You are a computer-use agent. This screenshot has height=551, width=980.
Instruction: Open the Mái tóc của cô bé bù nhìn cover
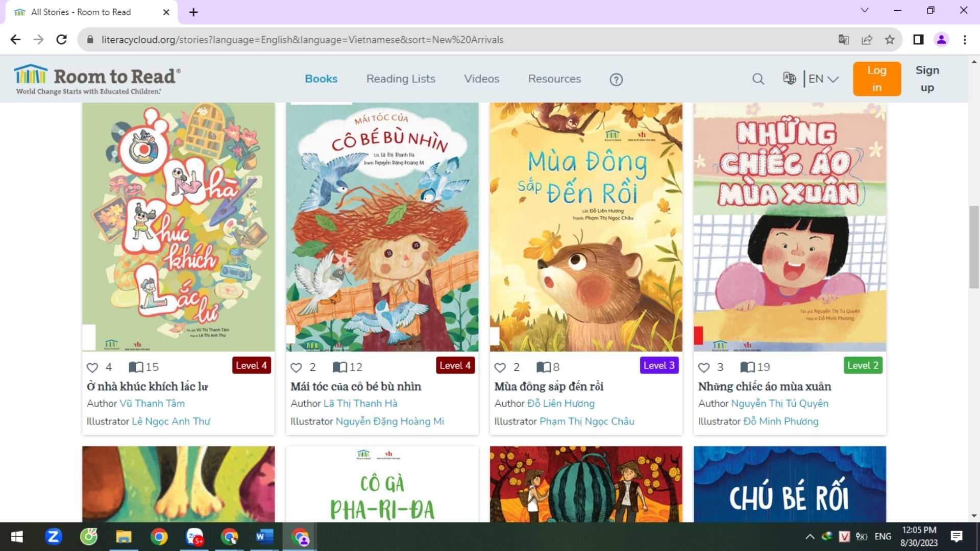point(382,227)
